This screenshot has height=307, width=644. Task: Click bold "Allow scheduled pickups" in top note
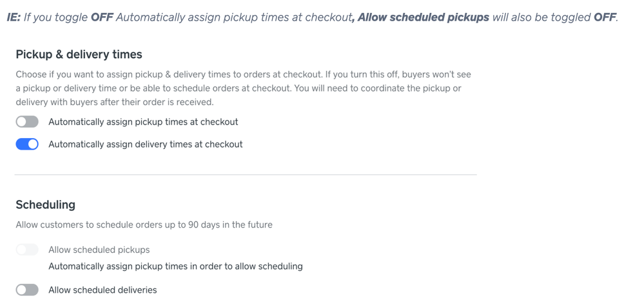tap(423, 17)
